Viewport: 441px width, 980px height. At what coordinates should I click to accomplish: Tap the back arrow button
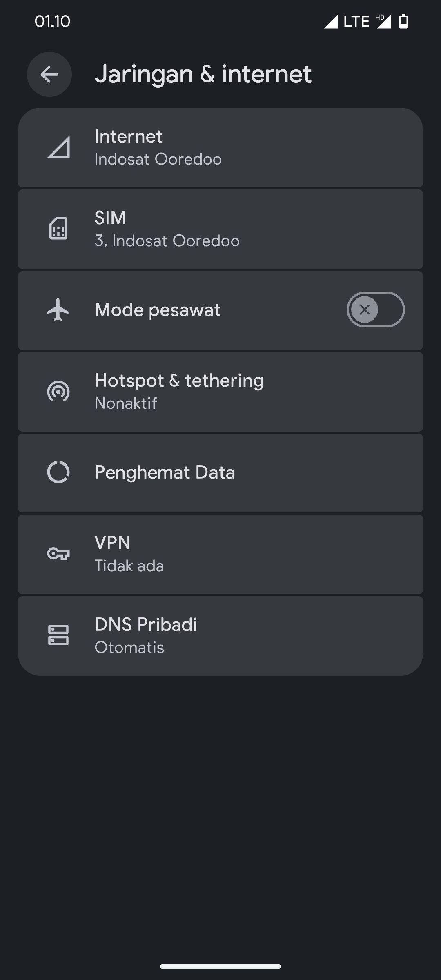click(49, 74)
